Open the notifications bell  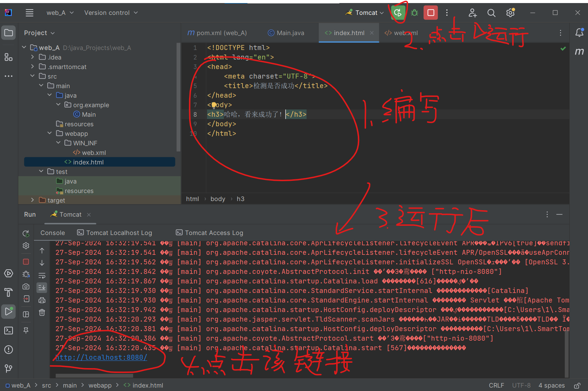click(x=579, y=33)
